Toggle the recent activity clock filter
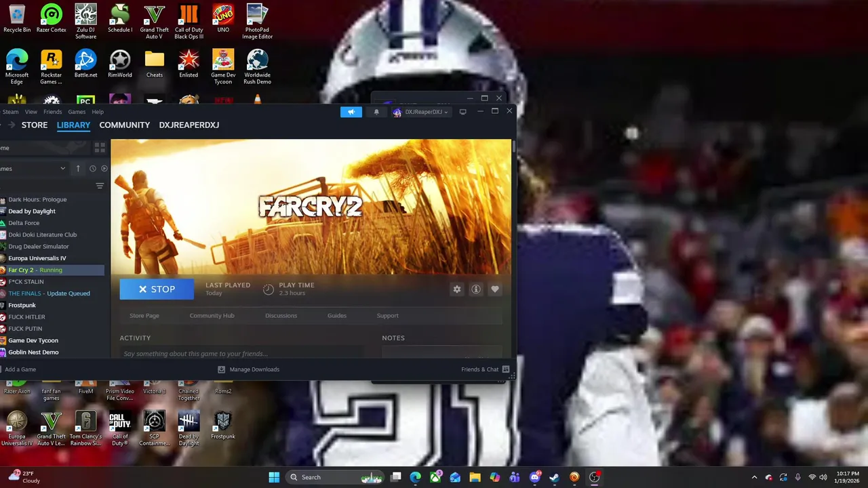This screenshot has height=488, width=868. click(92, 168)
